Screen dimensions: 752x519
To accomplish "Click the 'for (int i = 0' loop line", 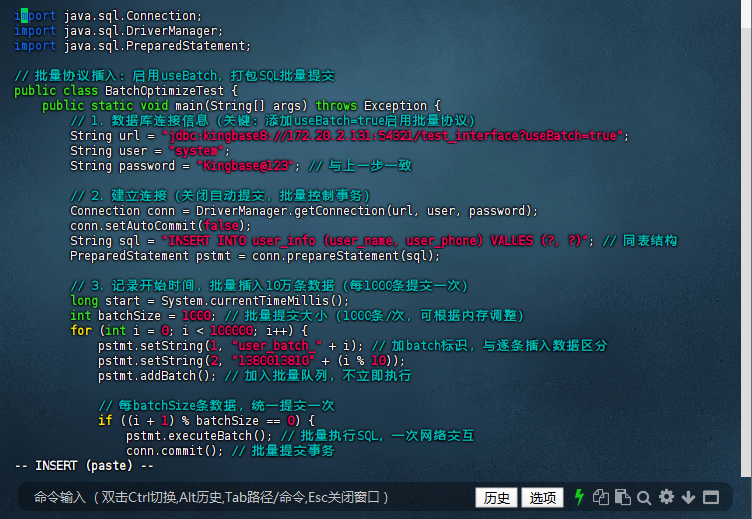I will coord(189,330).
